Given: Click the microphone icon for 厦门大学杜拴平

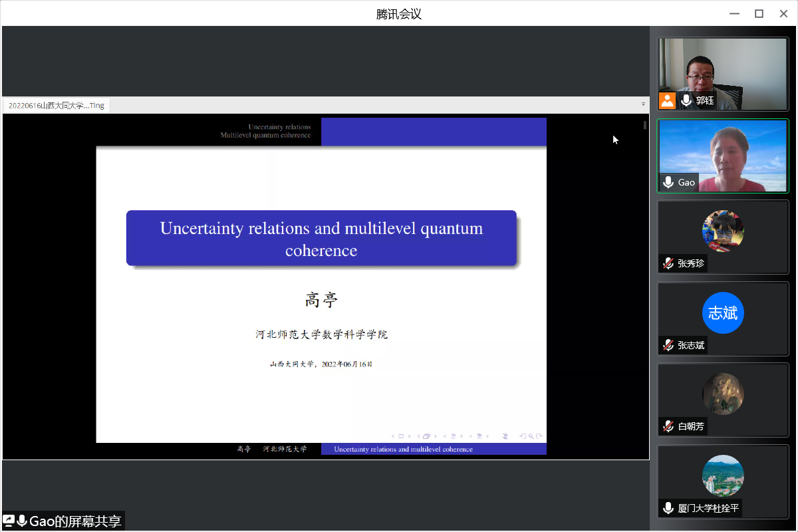Looking at the screenshot, I should click(668, 508).
